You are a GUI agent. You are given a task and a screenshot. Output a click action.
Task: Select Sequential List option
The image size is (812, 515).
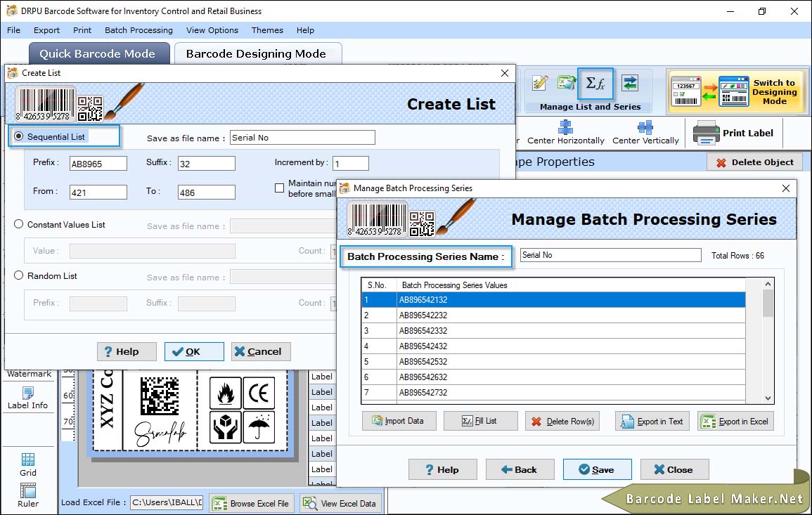19,136
